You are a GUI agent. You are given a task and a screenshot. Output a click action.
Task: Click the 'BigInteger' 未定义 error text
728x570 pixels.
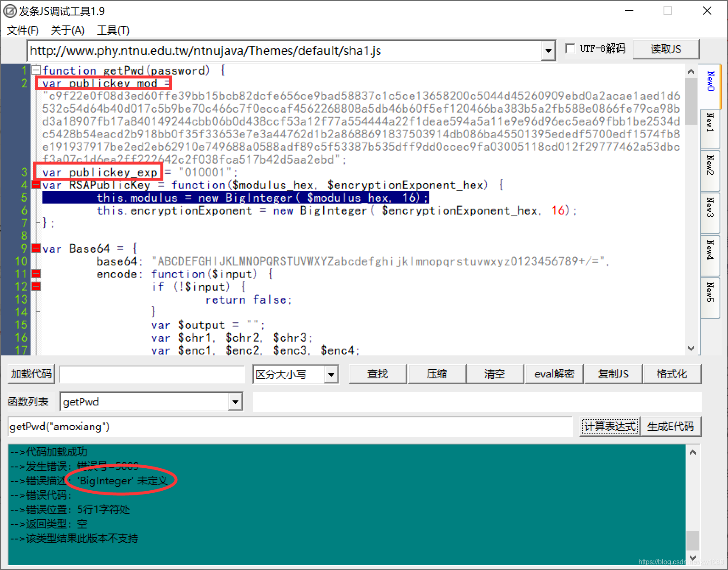123,481
